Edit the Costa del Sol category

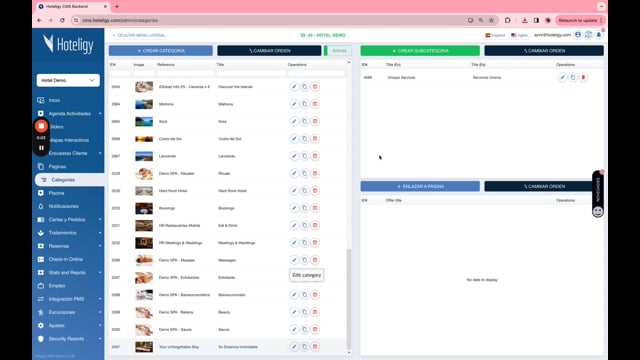[294, 139]
